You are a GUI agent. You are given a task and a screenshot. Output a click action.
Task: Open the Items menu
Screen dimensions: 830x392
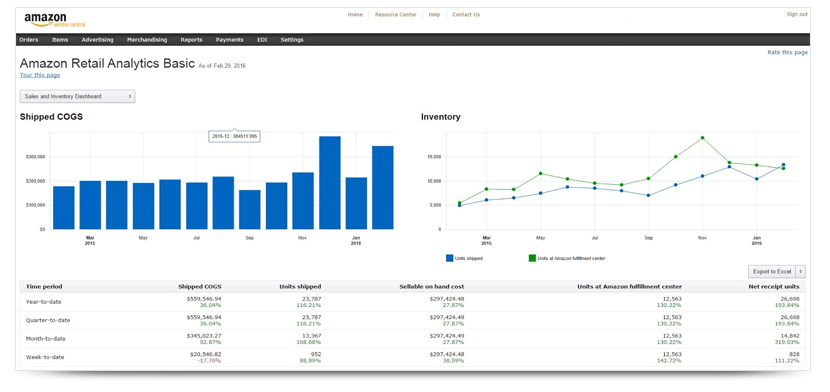coord(60,40)
